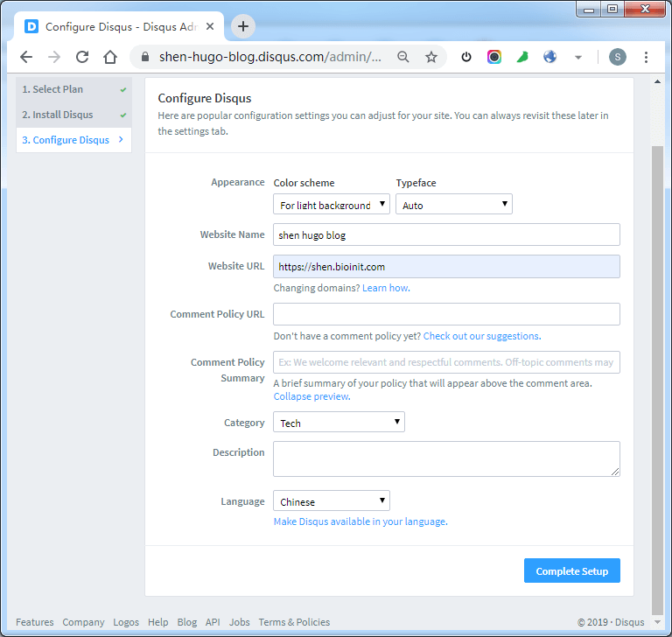Click the vertical scrollbar thumb
The height and width of the screenshot is (637, 672).
pyautogui.click(x=657, y=381)
